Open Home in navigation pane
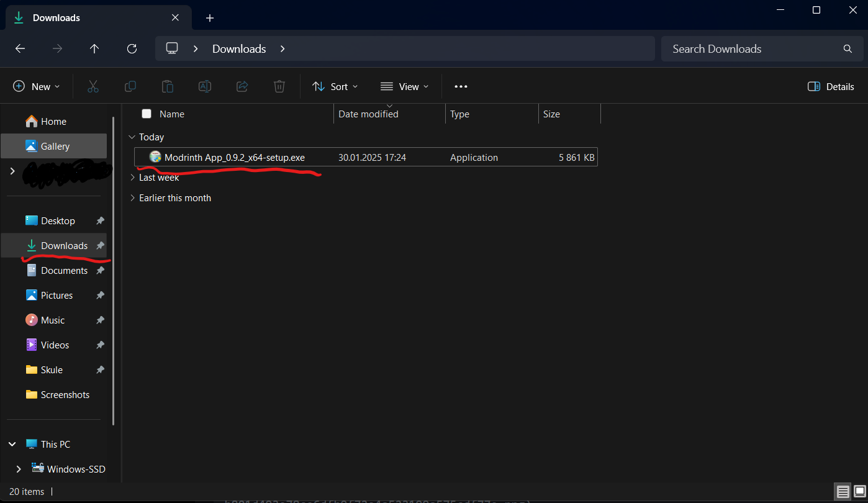 pyautogui.click(x=54, y=122)
